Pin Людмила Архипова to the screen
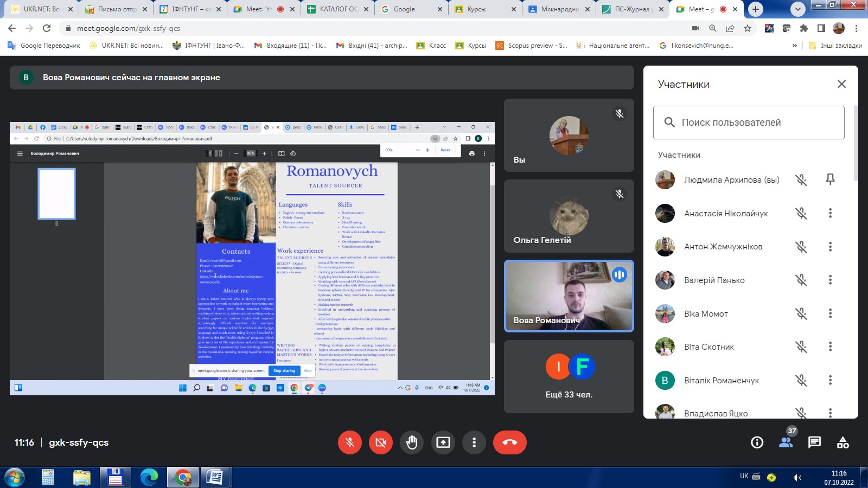Image resolution: width=868 pixels, height=488 pixels. [x=830, y=179]
